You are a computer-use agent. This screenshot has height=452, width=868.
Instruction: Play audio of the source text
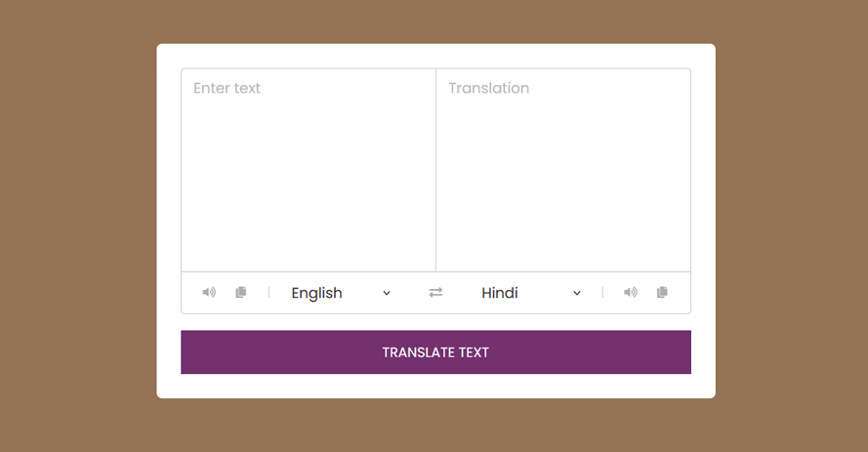click(209, 293)
